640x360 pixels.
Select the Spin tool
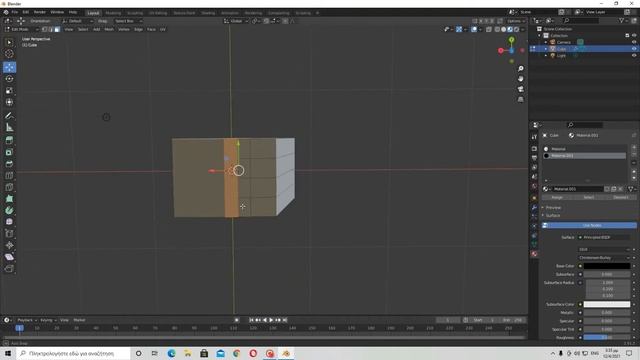coord(9,211)
